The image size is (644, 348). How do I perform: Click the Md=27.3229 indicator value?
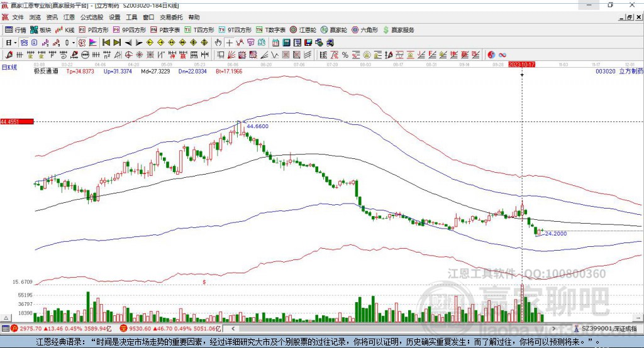155,71
